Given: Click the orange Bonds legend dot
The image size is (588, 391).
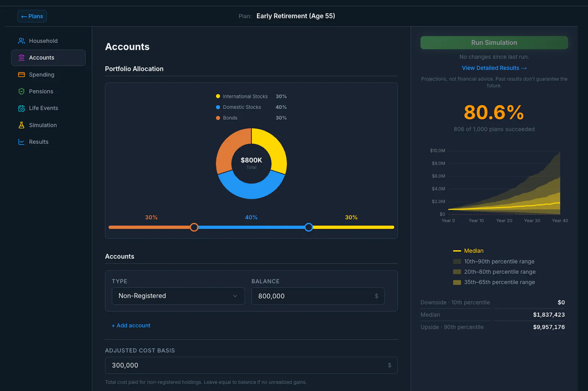Looking at the screenshot, I should click(x=218, y=118).
